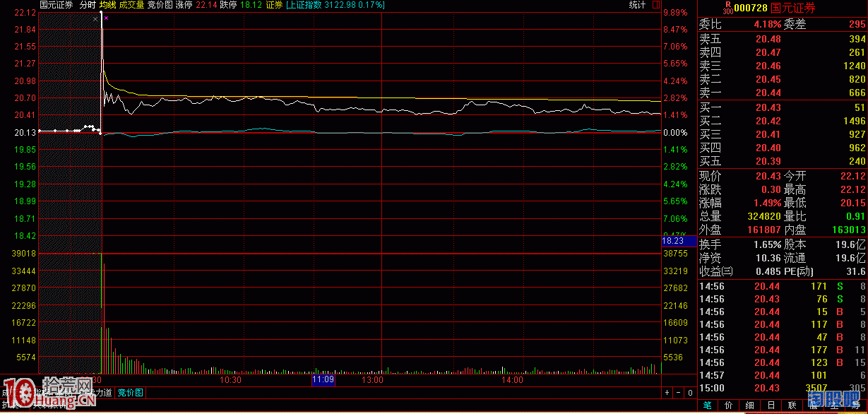Click the 量比 value 0.91

tap(855, 216)
